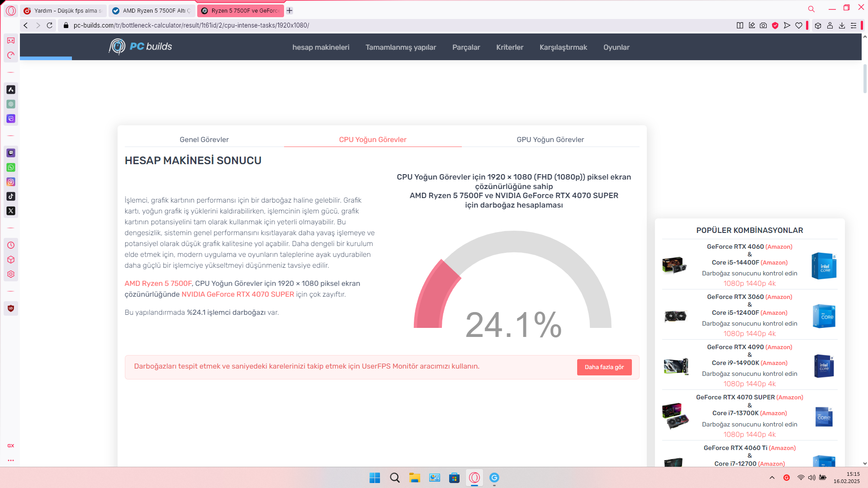Open the ChatGPT sidebar panel
The image size is (868, 488).
(11, 104)
